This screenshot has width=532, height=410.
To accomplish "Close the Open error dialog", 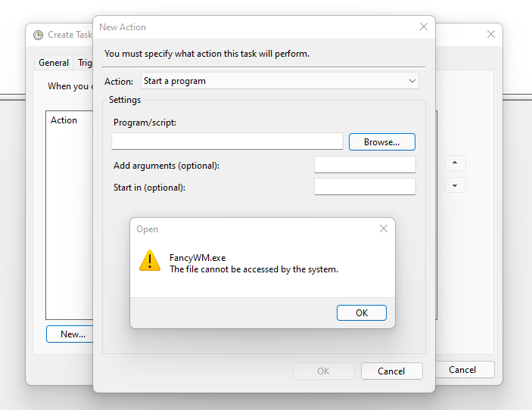I will [x=384, y=228].
